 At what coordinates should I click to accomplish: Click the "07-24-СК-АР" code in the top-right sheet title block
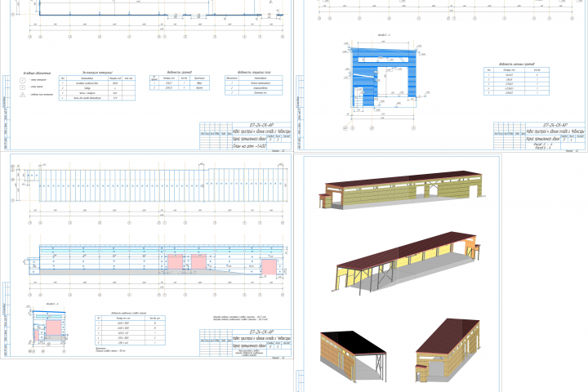point(555,125)
